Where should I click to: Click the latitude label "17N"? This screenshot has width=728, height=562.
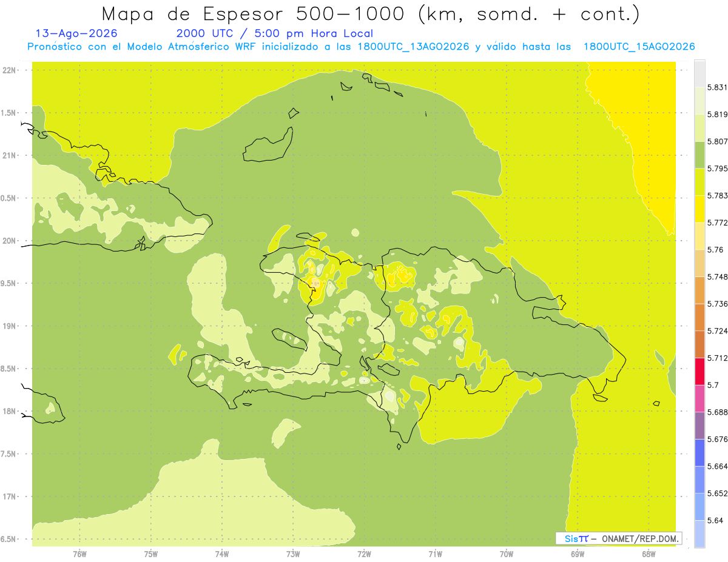tap(10, 497)
